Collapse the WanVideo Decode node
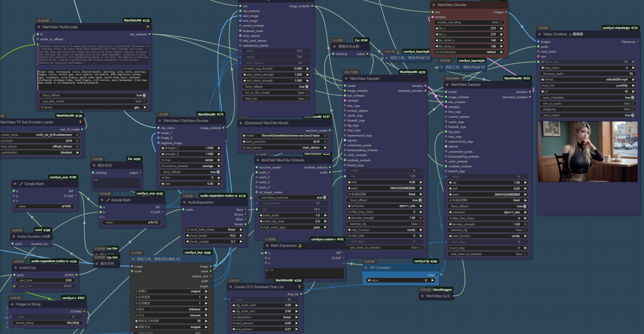The image size is (644, 334). [433, 5]
